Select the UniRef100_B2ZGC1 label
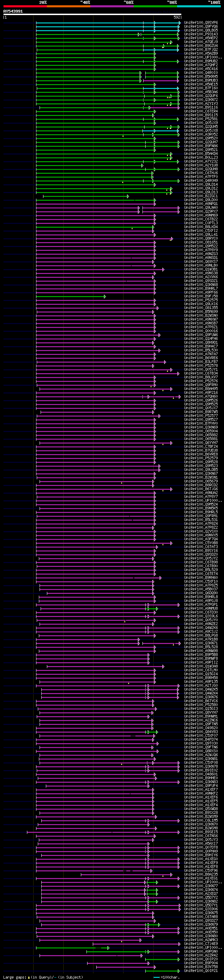 (201, 196)
